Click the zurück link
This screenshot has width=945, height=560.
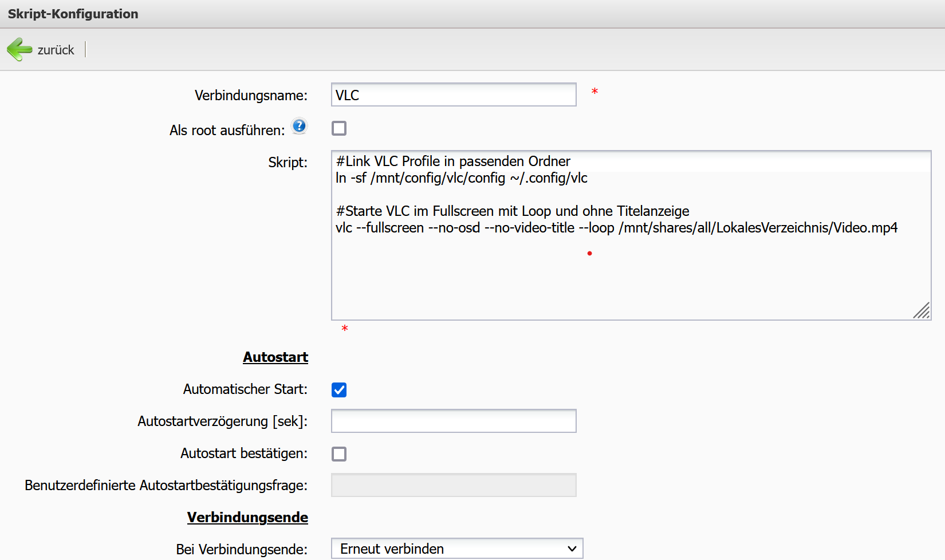(56, 50)
